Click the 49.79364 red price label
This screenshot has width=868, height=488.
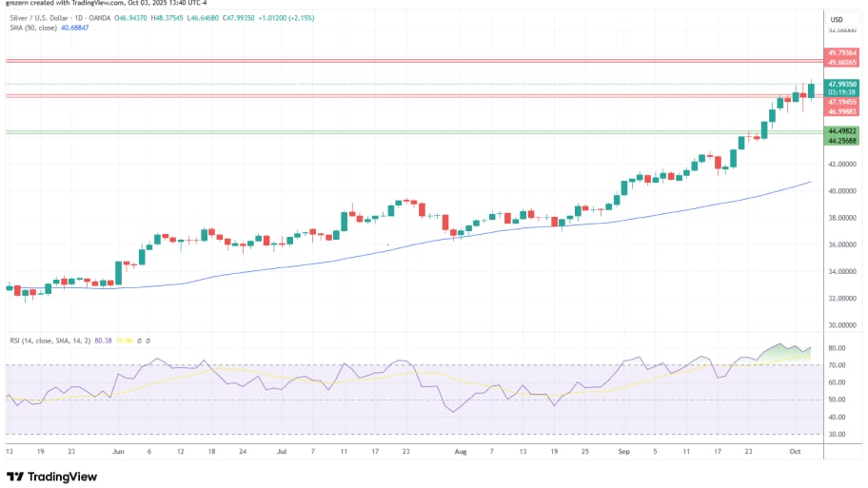(842, 53)
